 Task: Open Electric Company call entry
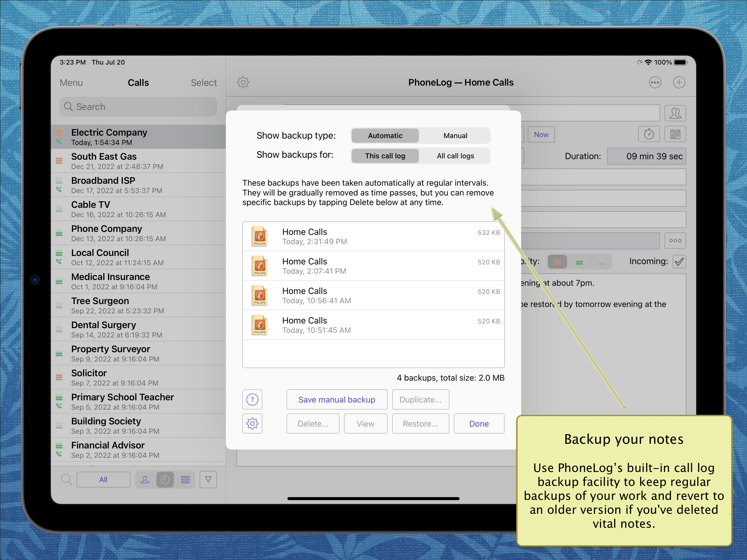point(138,137)
